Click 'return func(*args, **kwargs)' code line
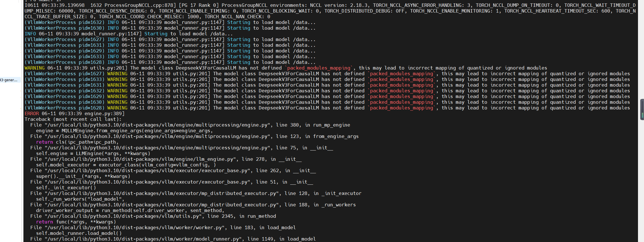 [76, 222]
